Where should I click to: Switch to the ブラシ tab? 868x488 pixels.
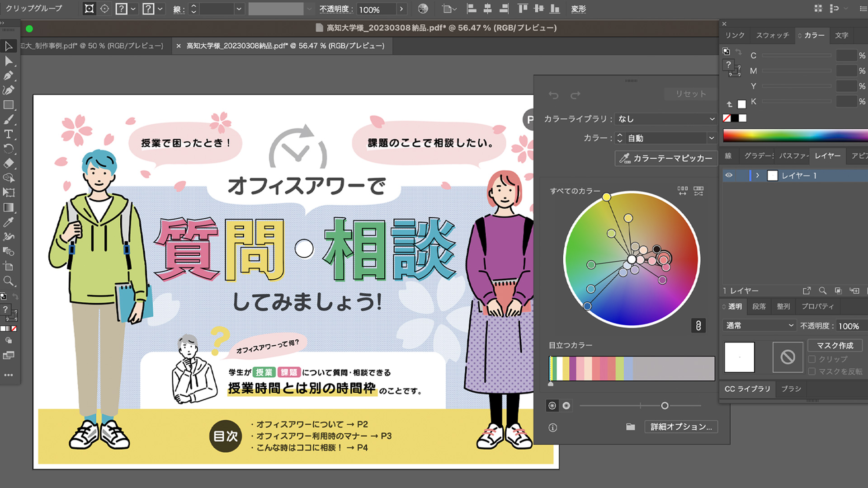pyautogui.click(x=791, y=389)
